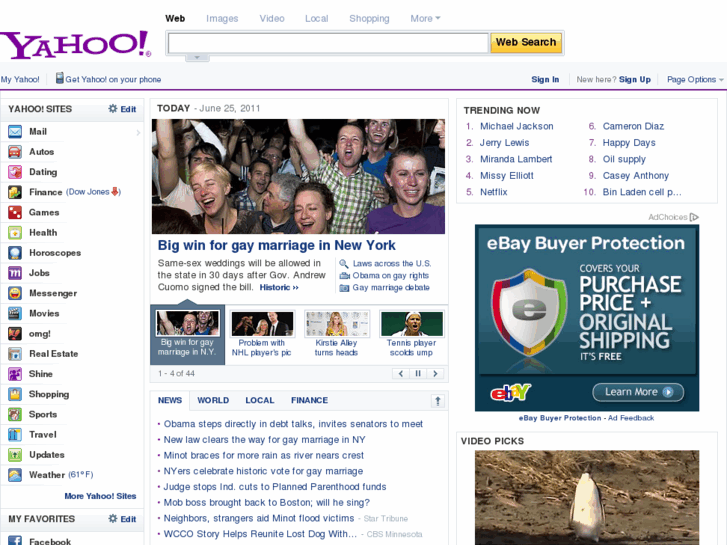
Task: Click the Yahoo! logo
Action: point(76,45)
